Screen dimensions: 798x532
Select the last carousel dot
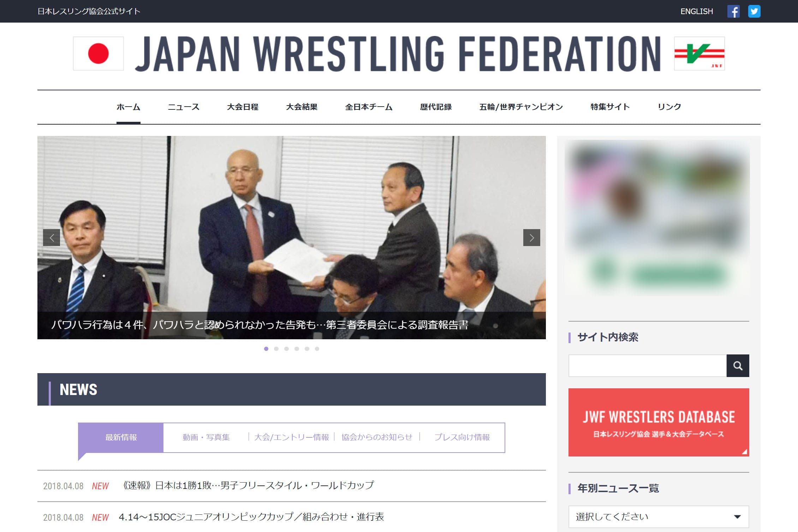click(x=317, y=349)
